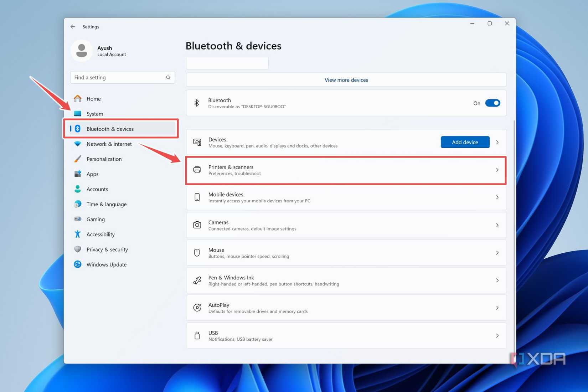Image resolution: width=588 pixels, height=392 pixels.
Task: Select Privacy & security label
Action: [x=107, y=249]
